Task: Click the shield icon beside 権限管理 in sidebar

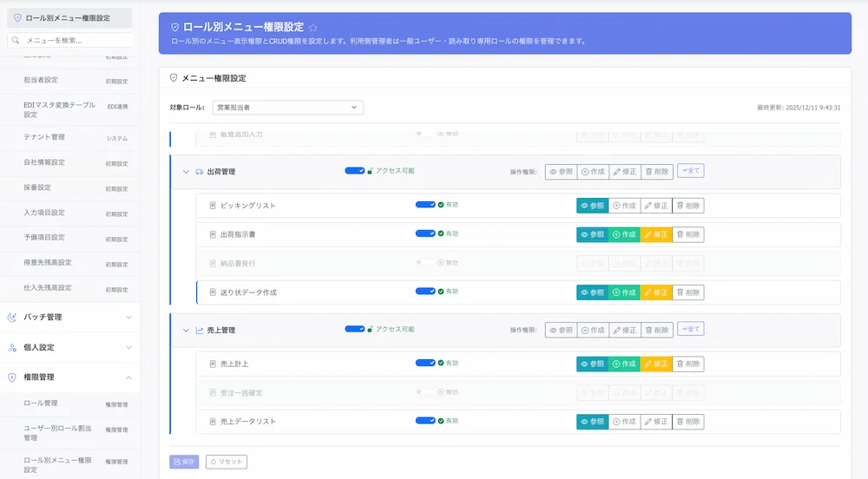Action: pyautogui.click(x=12, y=377)
